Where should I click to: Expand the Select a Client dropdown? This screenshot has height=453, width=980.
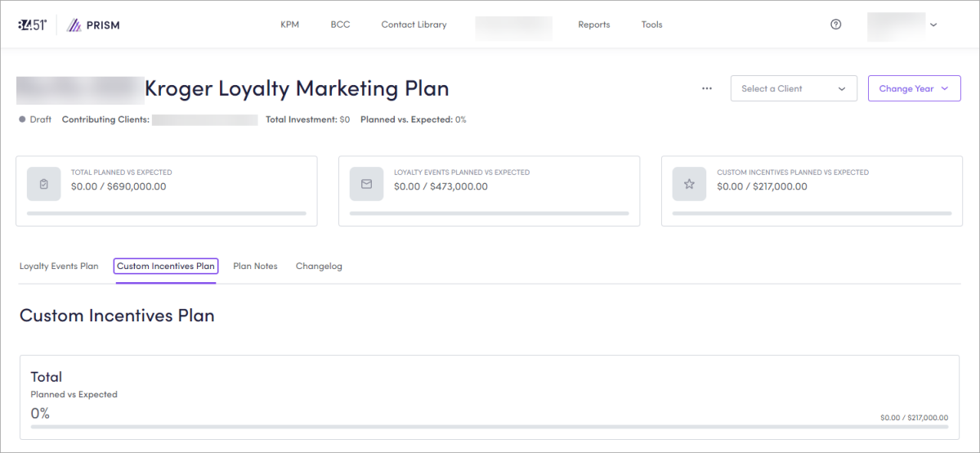click(x=793, y=88)
